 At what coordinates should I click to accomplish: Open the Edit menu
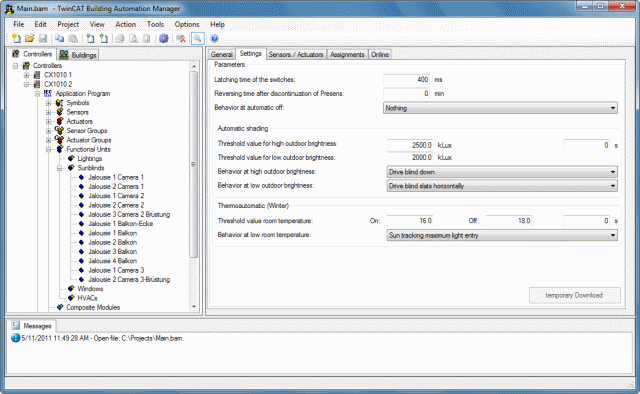(40, 24)
